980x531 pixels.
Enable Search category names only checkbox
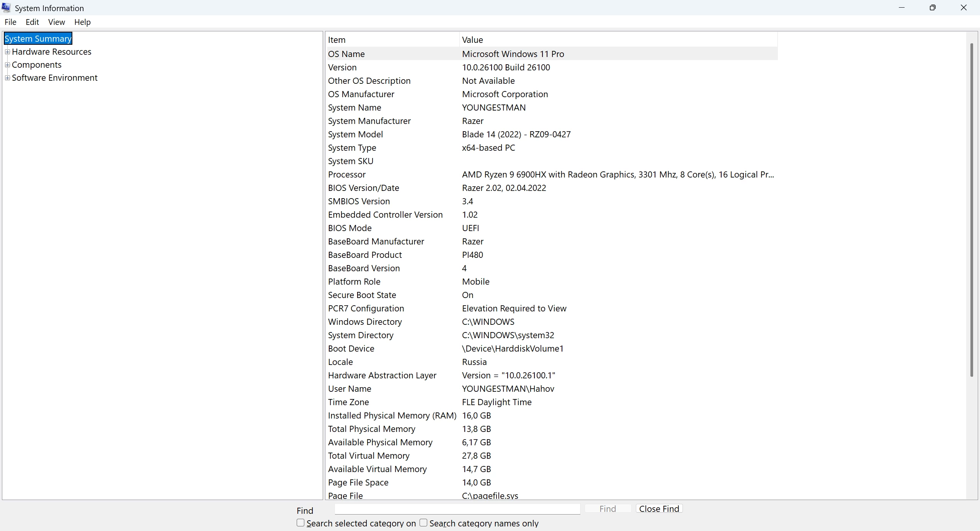coord(423,523)
